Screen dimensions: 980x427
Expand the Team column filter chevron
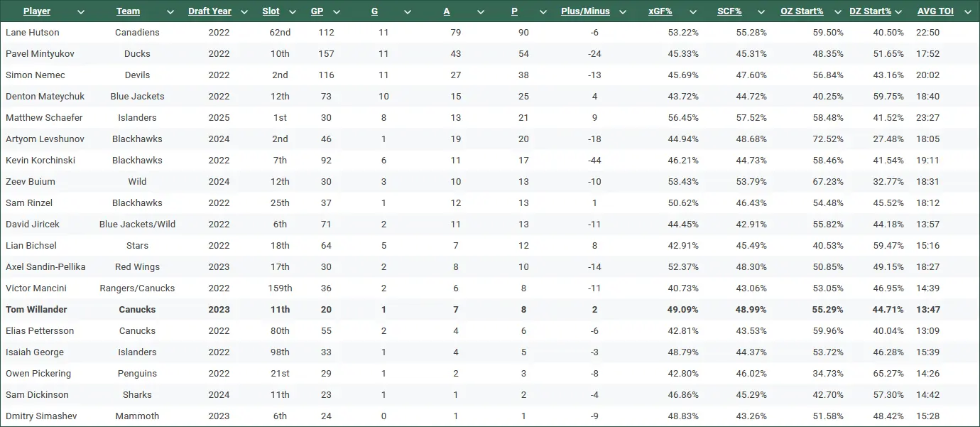coord(170,12)
